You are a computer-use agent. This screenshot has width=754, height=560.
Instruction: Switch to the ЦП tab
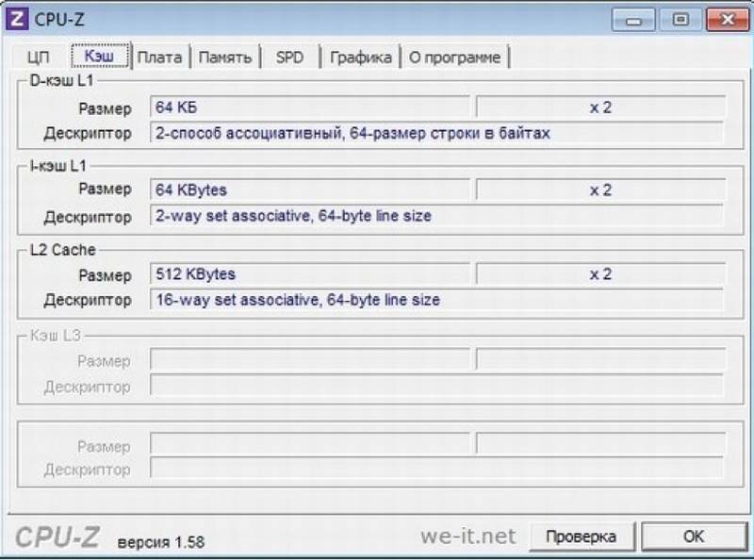click(x=39, y=58)
